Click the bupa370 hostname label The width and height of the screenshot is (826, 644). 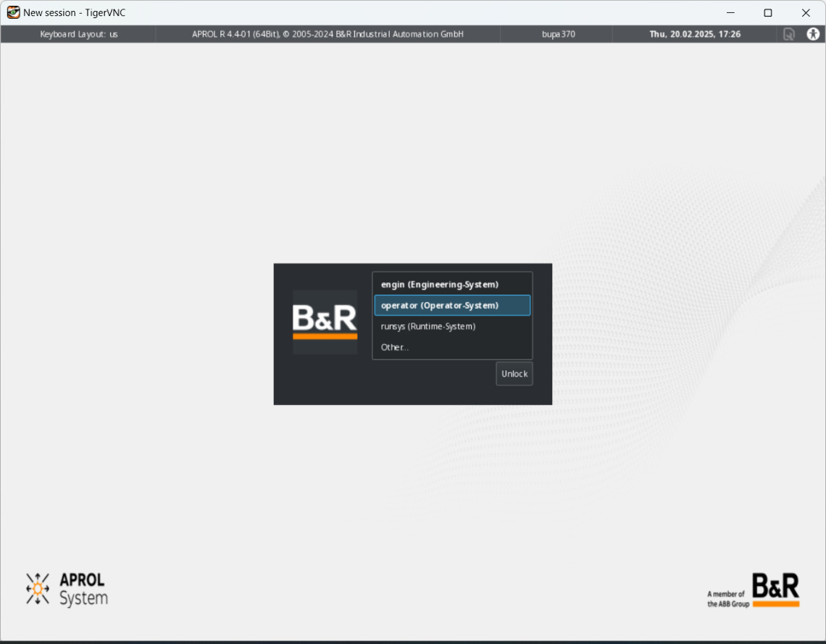click(x=558, y=34)
